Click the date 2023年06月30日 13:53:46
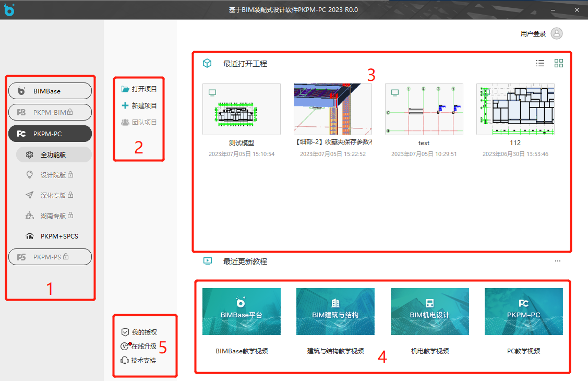 click(x=515, y=154)
